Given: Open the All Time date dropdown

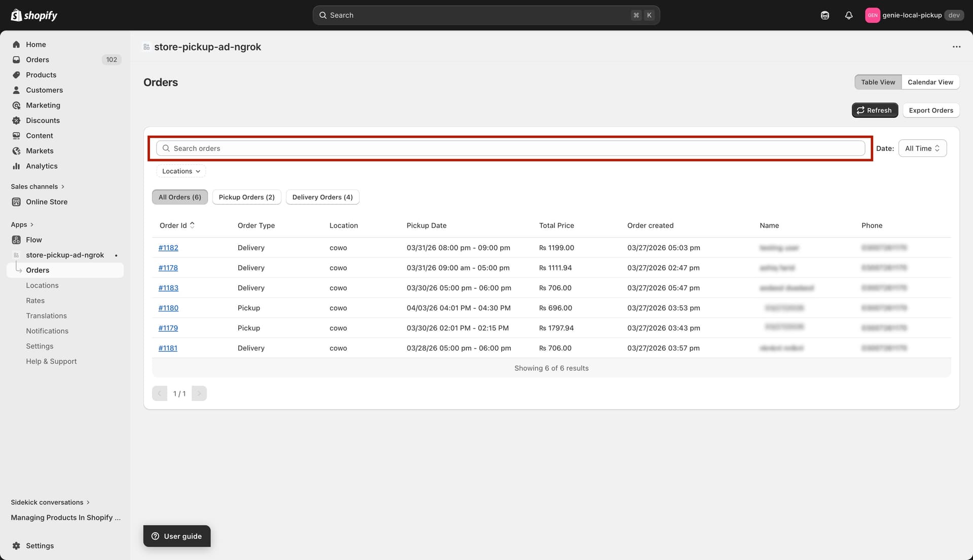Looking at the screenshot, I should pos(922,148).
